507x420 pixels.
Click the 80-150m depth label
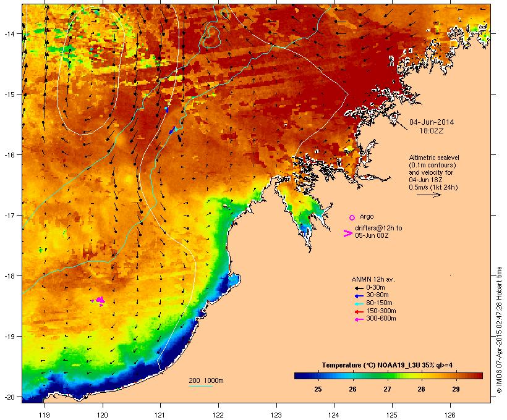coord(379,303)
